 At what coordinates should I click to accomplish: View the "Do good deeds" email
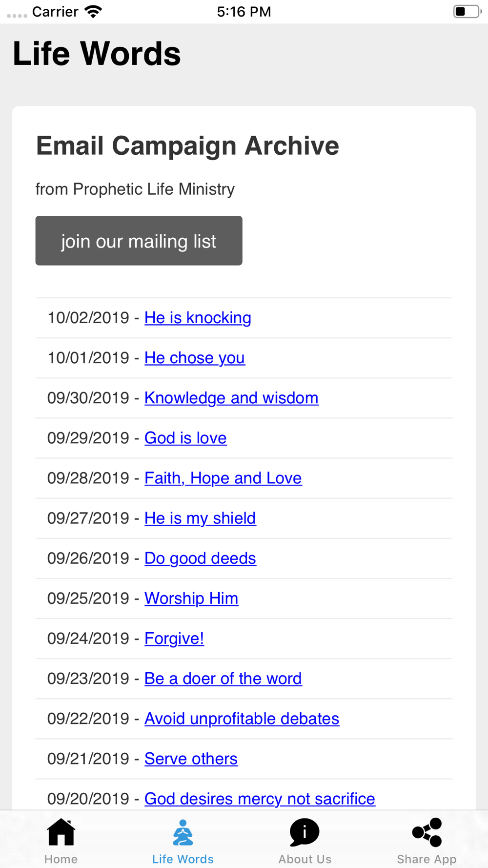coord(200,558)
